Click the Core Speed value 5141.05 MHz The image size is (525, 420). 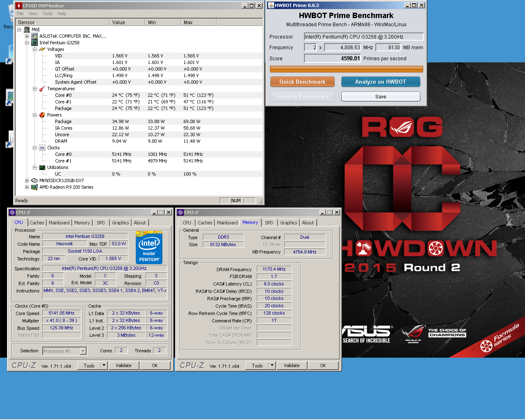pos(62,313)
